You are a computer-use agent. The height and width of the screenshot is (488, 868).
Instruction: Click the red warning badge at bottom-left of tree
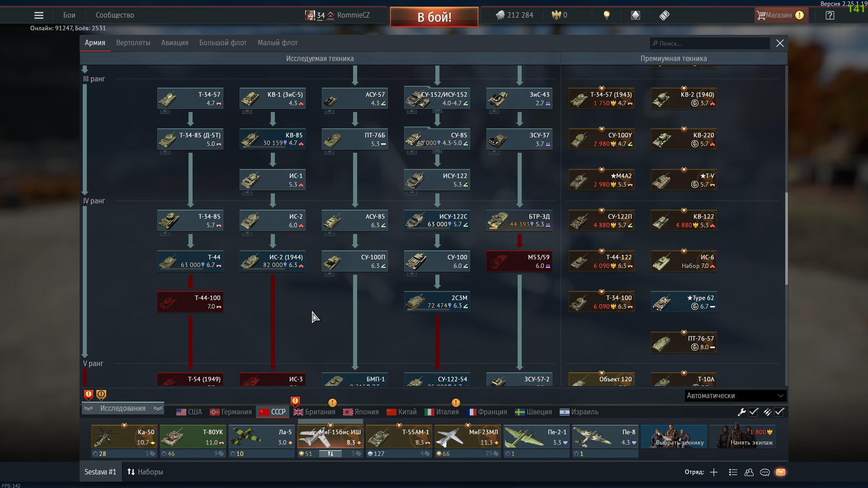tap(89, 395)
